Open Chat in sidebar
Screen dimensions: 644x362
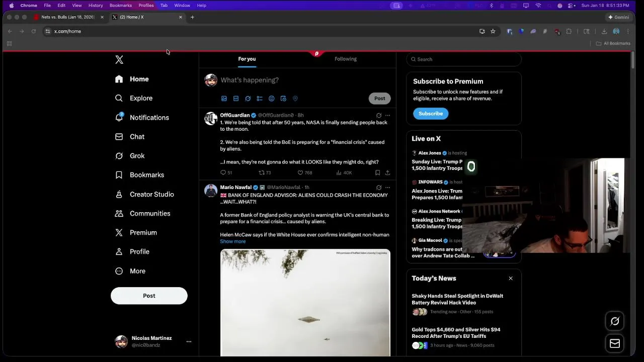(130, 137)
